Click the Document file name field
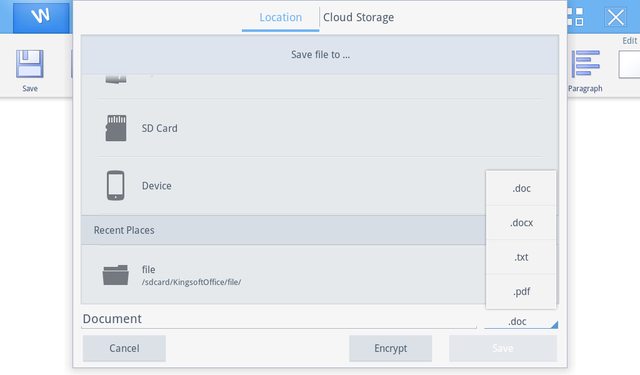Image resolution: width=640 pixels, height=375 pixels. pos(279,319)
